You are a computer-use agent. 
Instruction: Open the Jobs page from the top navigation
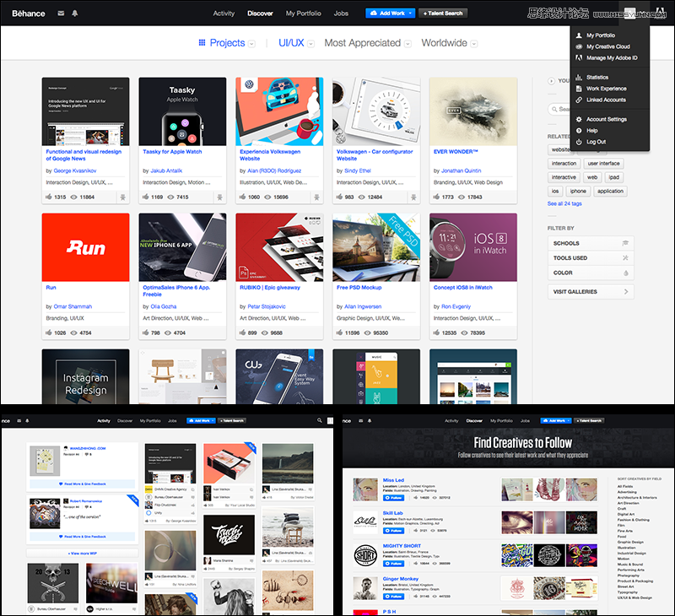click(341, 14)
